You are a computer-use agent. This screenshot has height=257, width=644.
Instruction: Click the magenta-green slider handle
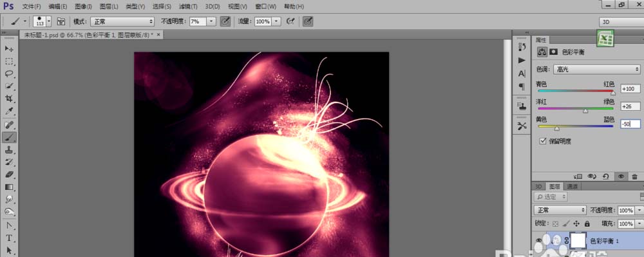(585, 111)
